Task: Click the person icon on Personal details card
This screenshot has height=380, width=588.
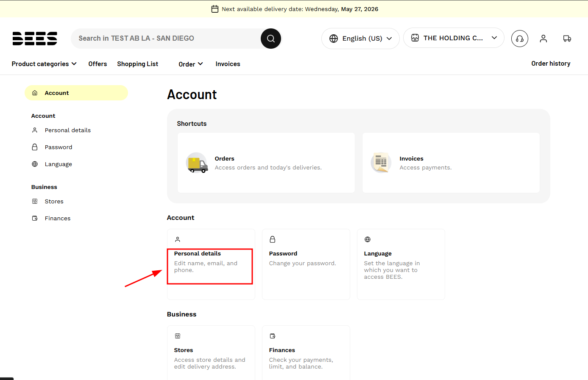Action: point(178,239)
